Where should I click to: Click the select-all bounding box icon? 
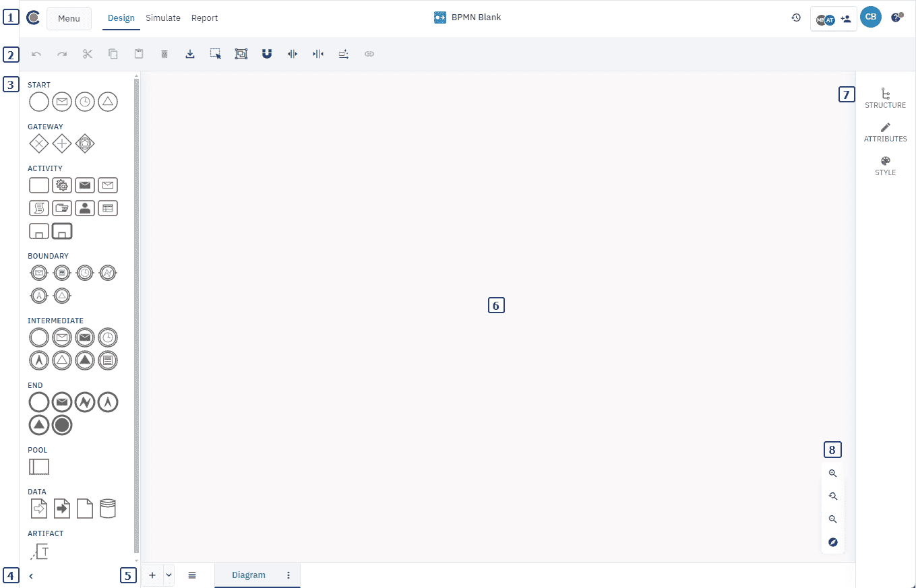coord(241,54)
